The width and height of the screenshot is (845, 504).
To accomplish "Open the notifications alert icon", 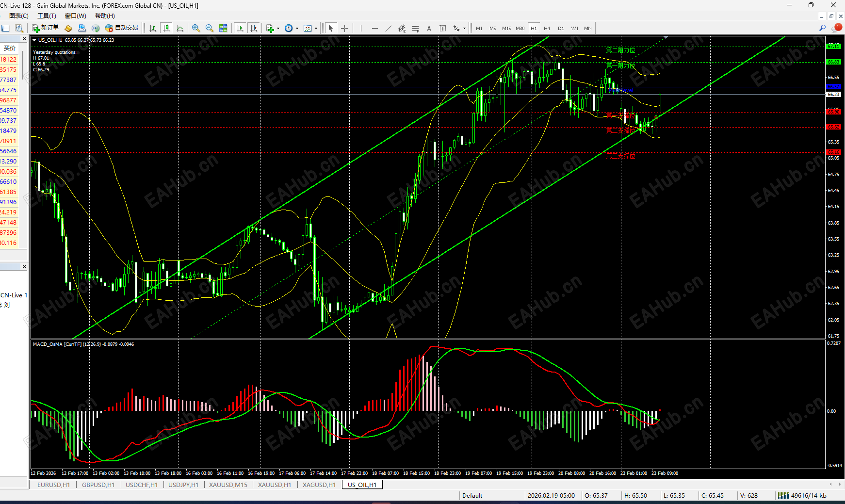I will coord(836,28).
